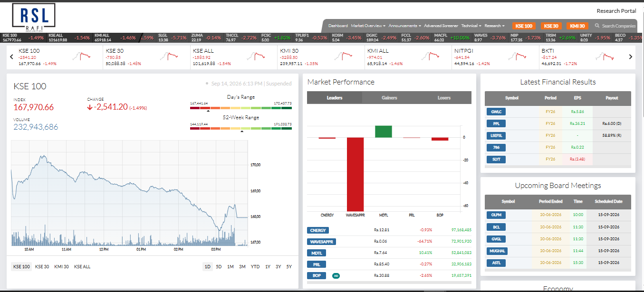Switch to the Gainers tab
The width and height of the screenshot is (644, 292).
coord(389,98)
